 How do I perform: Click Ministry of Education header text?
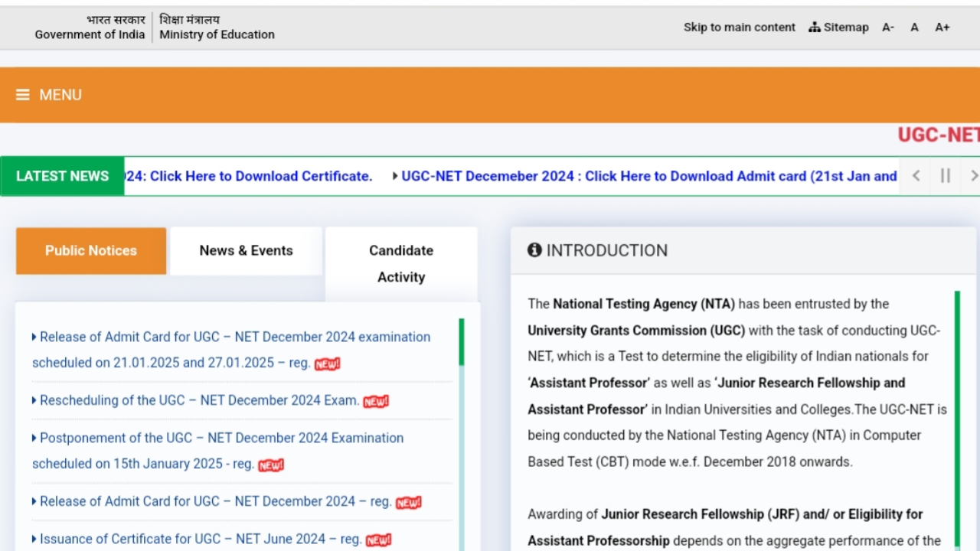coord(217,34)
